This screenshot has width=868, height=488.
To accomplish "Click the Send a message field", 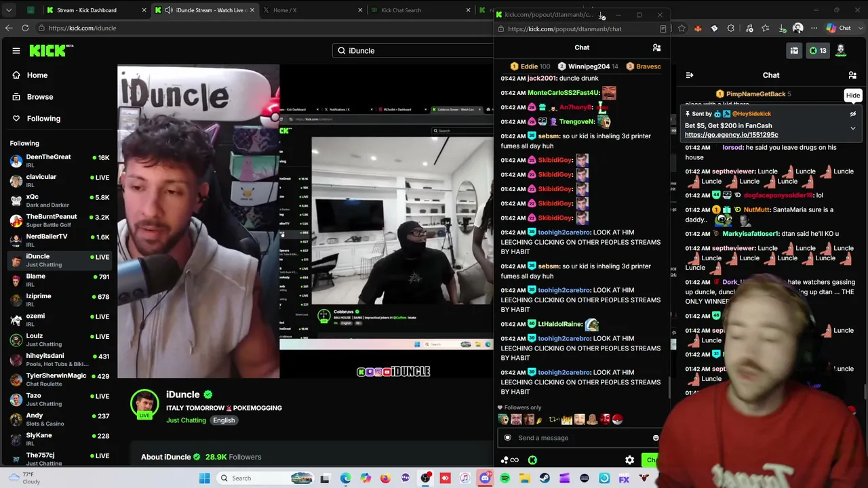I will pos(580,438).
